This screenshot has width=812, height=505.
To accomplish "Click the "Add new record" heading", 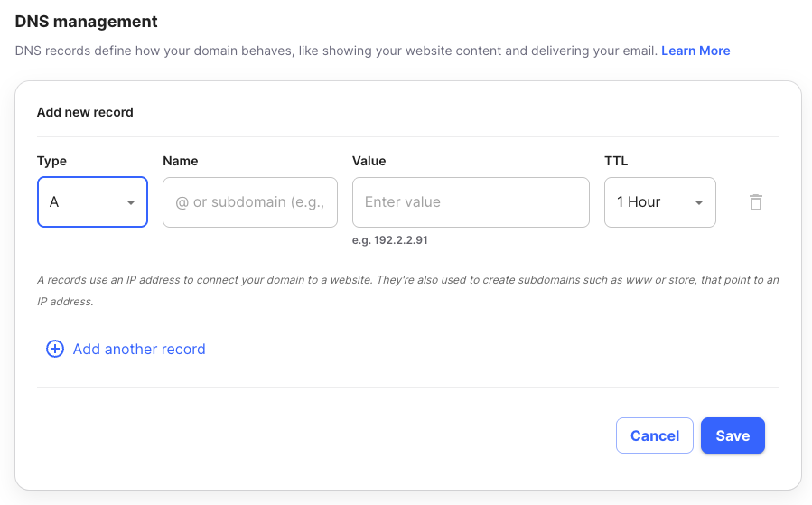I will click(x=85, y=113).
